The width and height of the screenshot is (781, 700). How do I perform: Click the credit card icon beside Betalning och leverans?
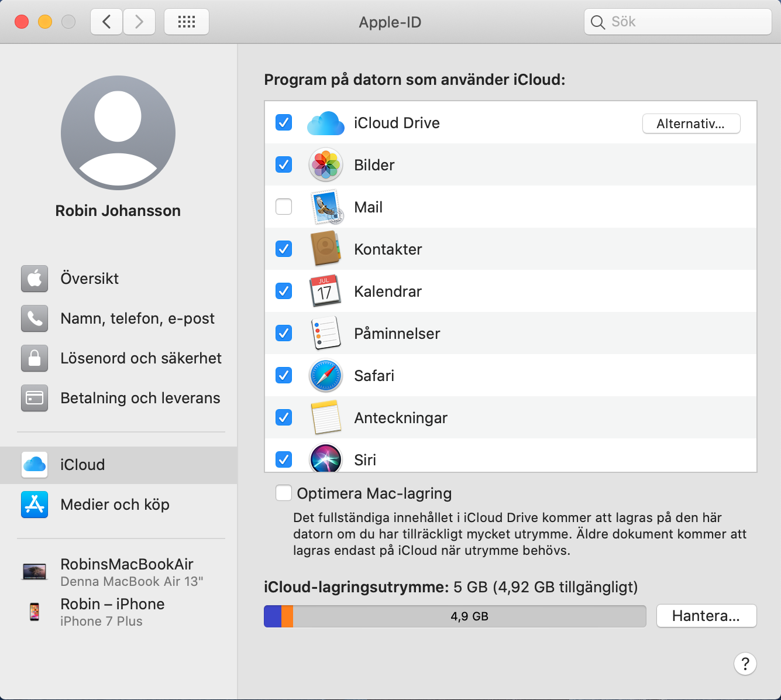click(x=35, y=398)
